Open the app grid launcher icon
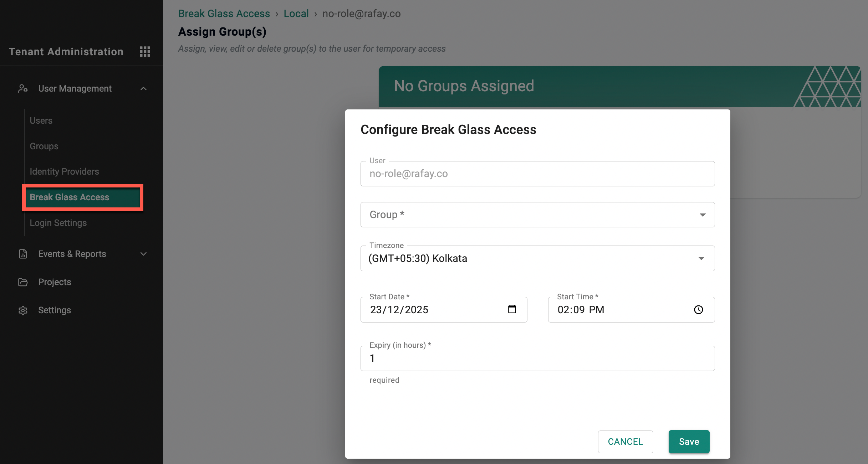This screenshot has height=464, width=868. pos(145,52)
